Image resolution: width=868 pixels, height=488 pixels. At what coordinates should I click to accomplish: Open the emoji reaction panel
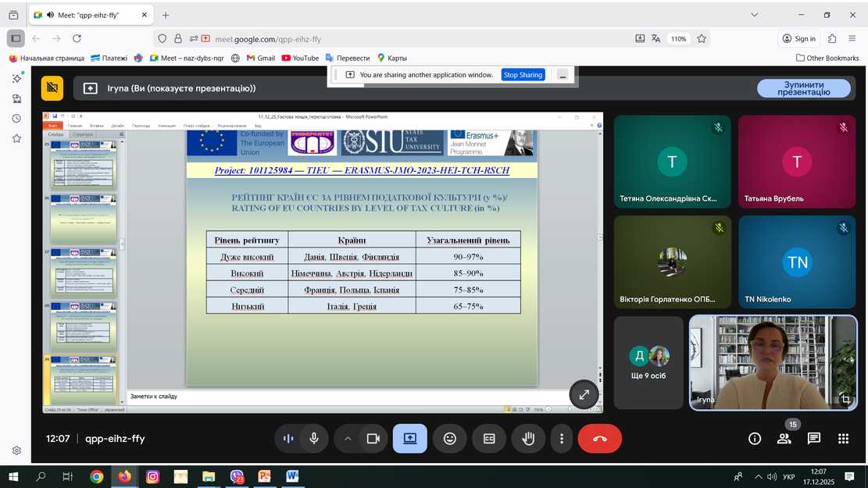pos(450,439)
